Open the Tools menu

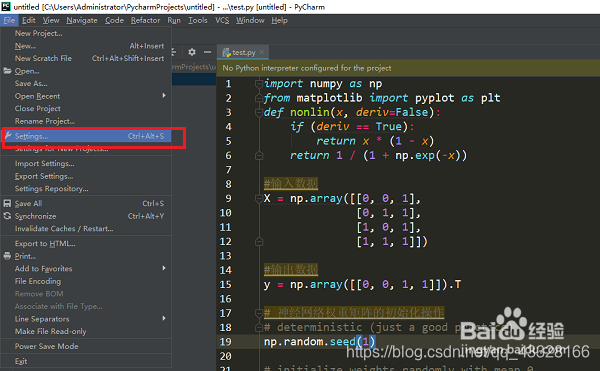(197, 20)
